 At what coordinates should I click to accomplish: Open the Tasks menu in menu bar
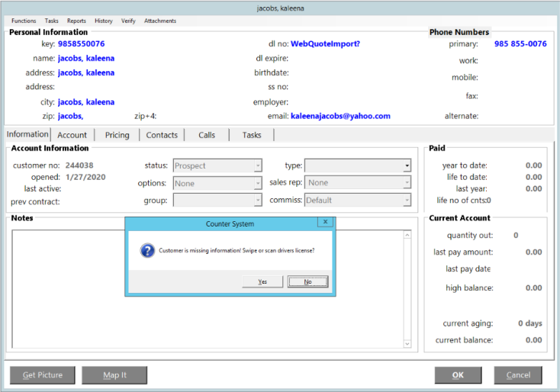tap(51, 21)
